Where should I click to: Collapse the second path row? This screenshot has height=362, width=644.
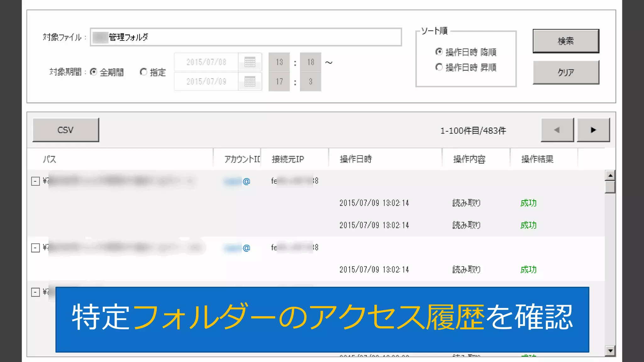pos(36,248)
